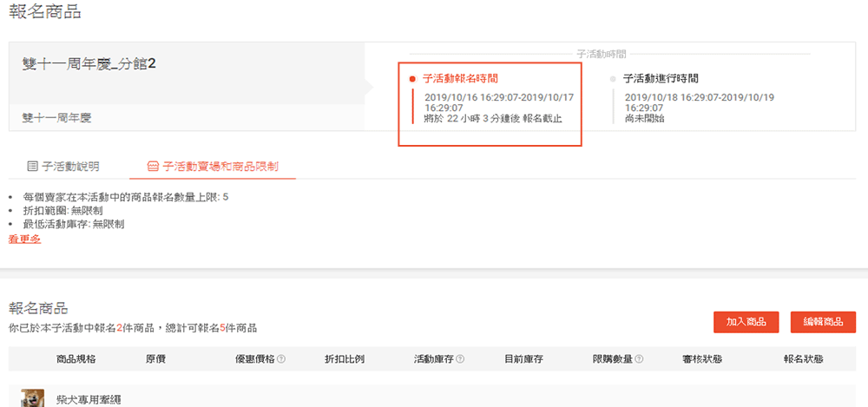Viewport: 868px width, 407px height.
Task: Click the shop icon before 子活動賣場和商品限制
Action: pos(152,165)
